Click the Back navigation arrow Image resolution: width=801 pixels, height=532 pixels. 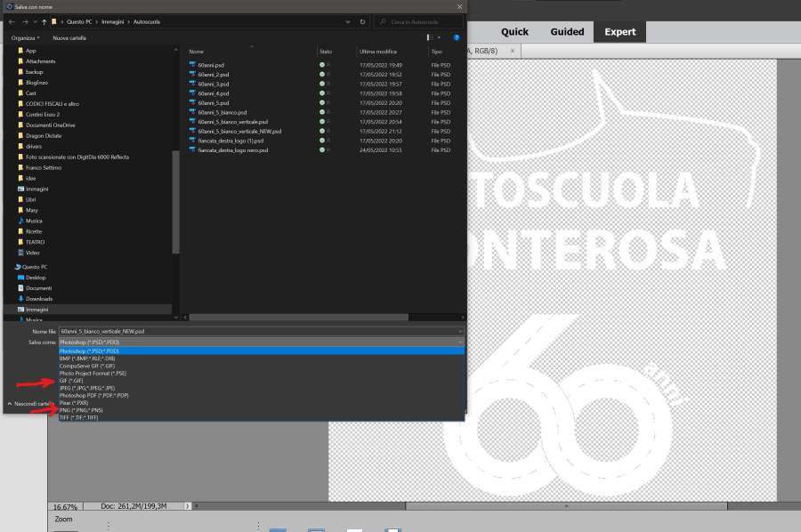click(10, 21)
